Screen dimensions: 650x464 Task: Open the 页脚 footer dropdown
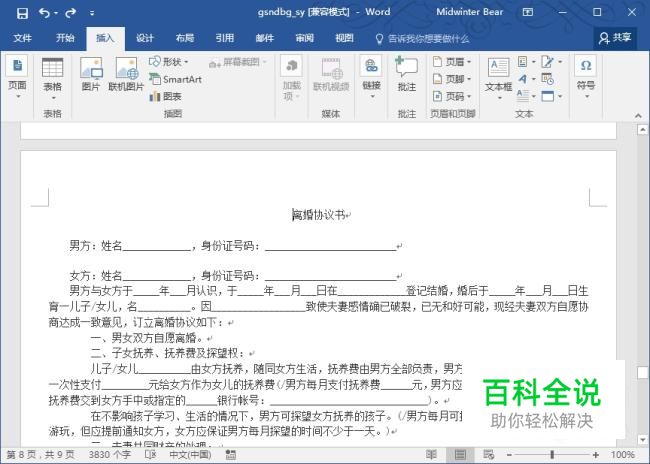tap(452, 79)
